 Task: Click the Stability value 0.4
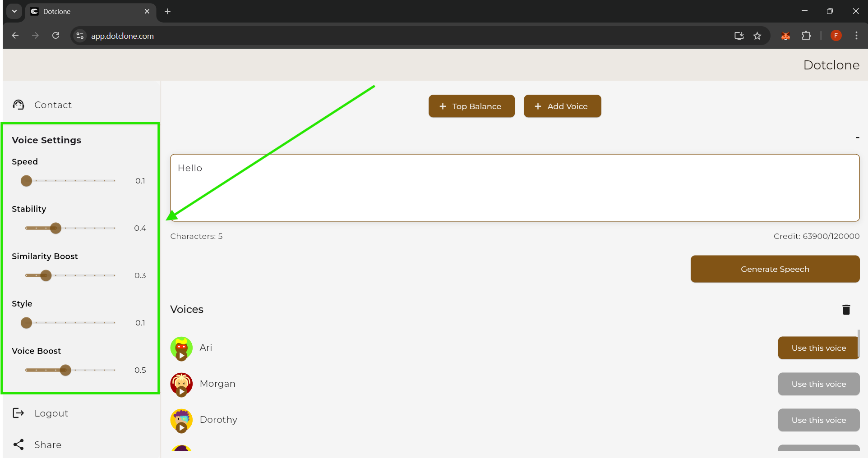pyautogui.click(x=140, y=228)
